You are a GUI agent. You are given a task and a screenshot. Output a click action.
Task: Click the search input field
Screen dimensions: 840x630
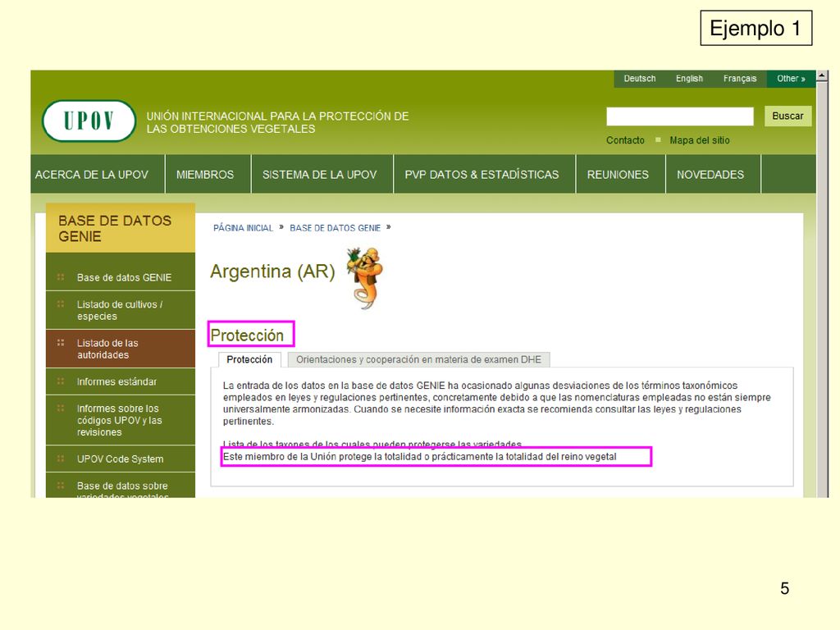(x=680, y=116)
